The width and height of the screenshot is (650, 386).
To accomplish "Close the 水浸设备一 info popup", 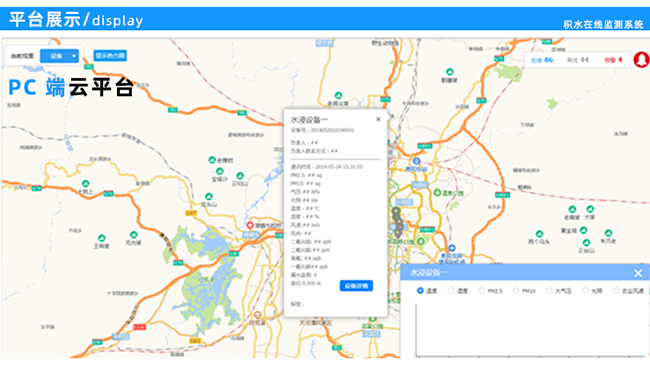I will 378,119.
